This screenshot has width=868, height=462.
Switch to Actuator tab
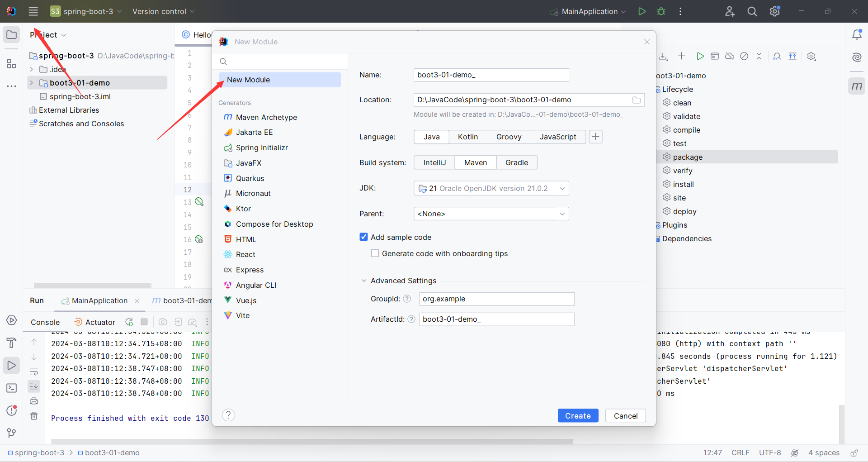[x=94, y=322]
